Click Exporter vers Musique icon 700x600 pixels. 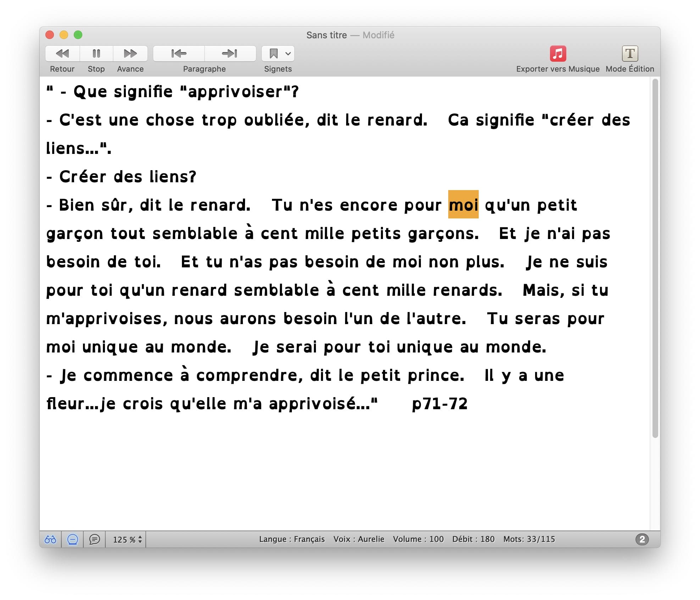pyautogui.click(x=558, y=54)
